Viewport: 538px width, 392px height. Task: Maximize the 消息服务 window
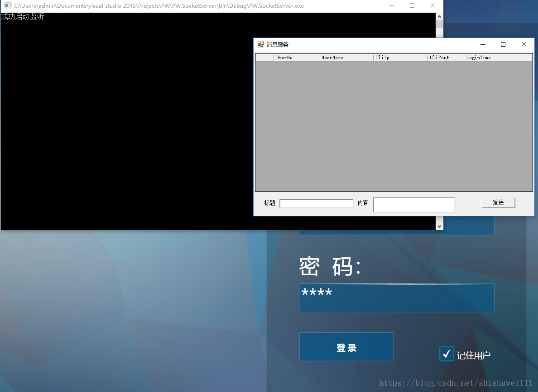[503, 44]
